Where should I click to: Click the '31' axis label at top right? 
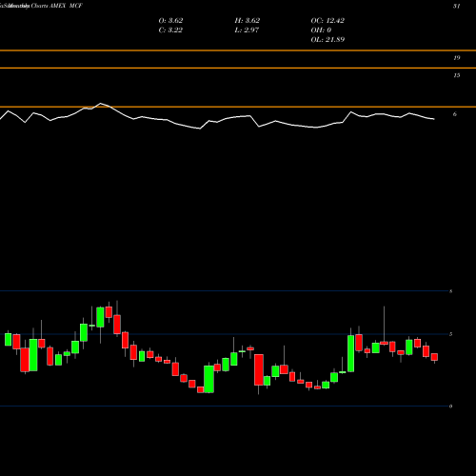point(457,6)
